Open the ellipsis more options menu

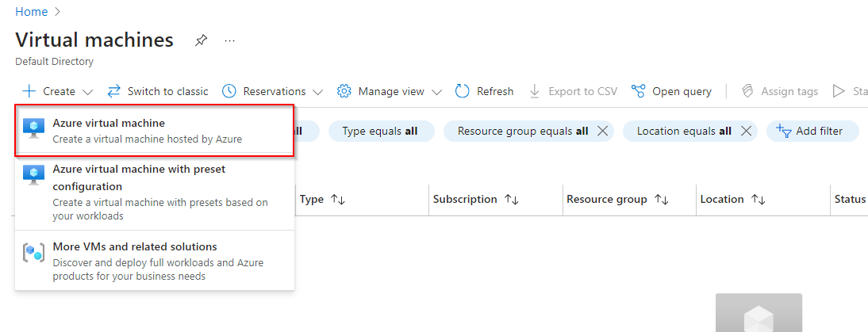(x=230, y=40)
